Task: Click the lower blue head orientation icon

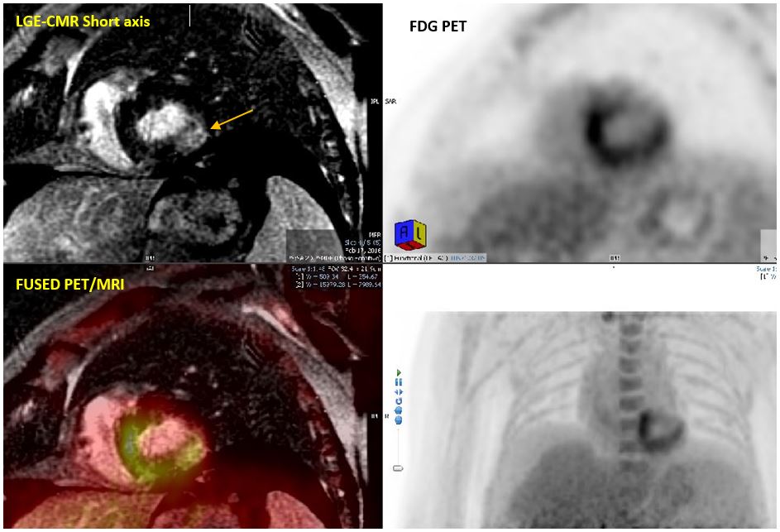Action: [399, 419]
